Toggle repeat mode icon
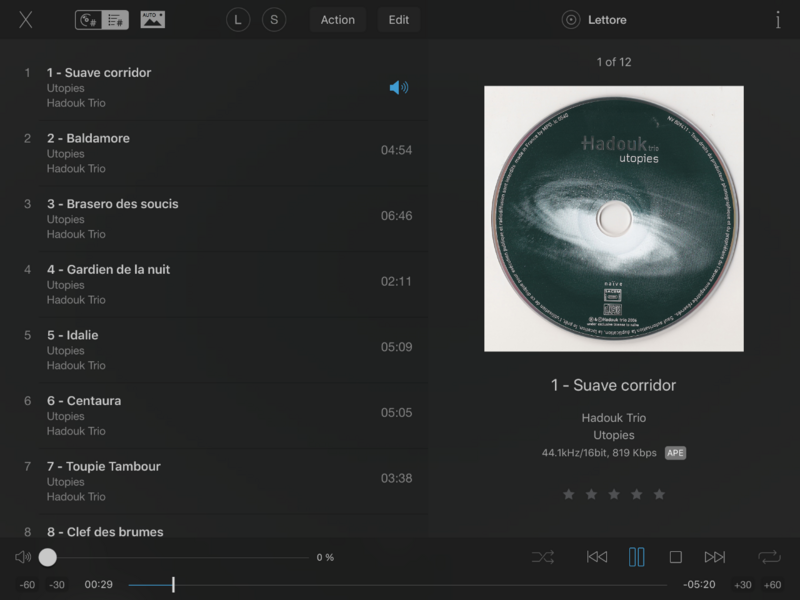The width and height of the screenshot is (800, 600). tap(769, 557)
